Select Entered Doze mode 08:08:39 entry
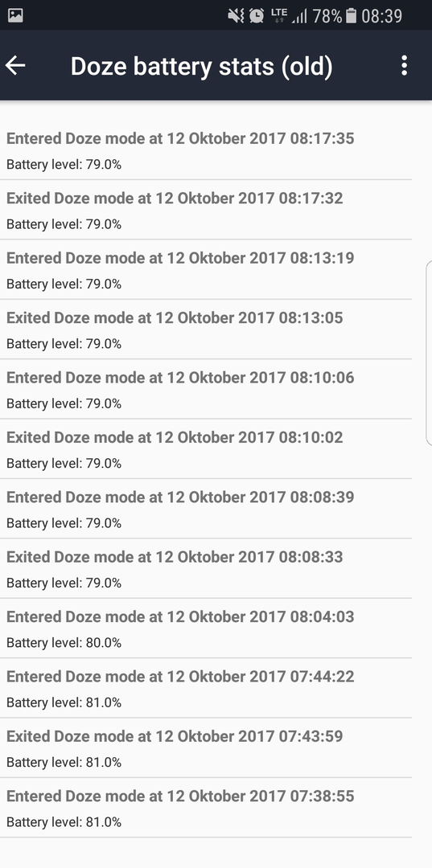Image resolution: width=432 pixels, height=868 pixels. [205, 509]
